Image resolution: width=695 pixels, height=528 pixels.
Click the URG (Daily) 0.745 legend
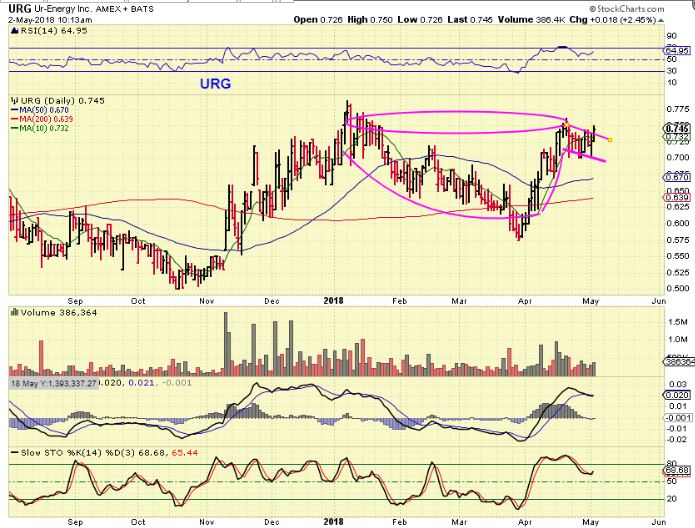pos(62,101)
